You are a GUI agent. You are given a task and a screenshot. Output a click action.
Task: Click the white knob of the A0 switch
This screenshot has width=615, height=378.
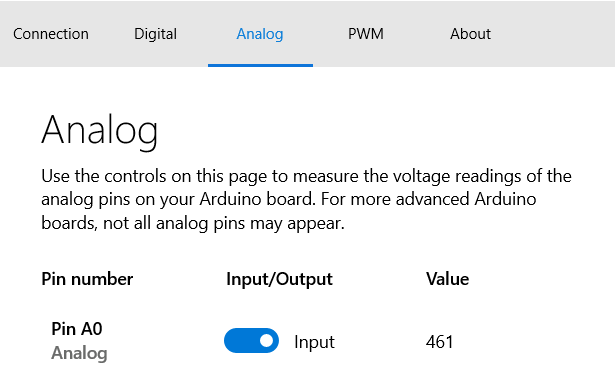point(266,340)
